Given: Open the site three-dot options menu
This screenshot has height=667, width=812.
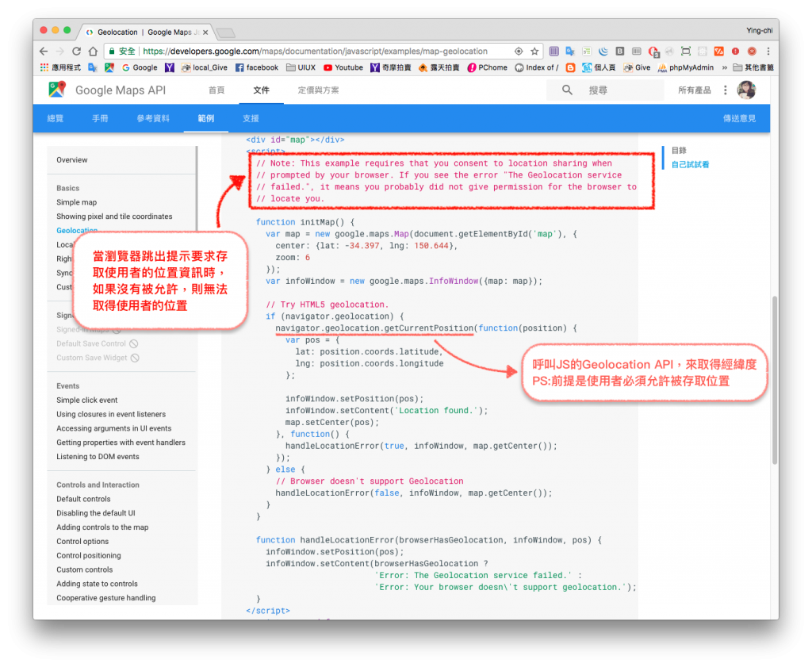Looking at the screenshot, I should click(x=725, y=90).
